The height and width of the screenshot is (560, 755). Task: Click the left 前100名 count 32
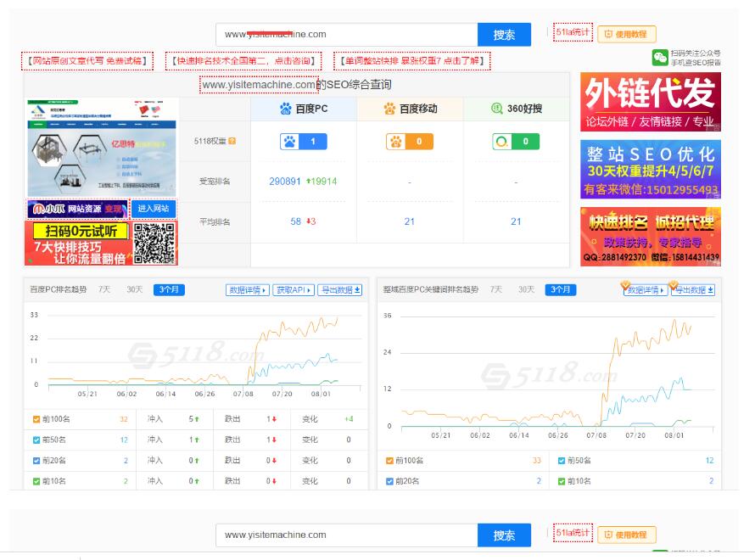pyautogui.click(x=124, y=419)
